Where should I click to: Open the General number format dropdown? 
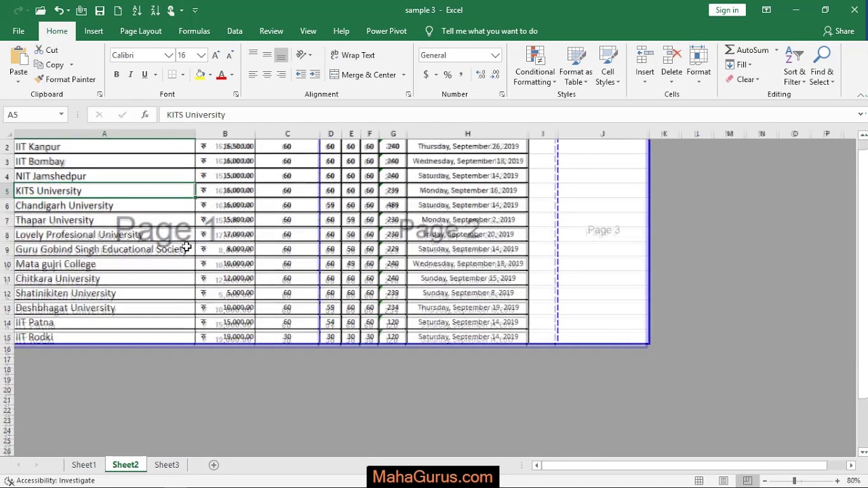(x=495, y=55)
